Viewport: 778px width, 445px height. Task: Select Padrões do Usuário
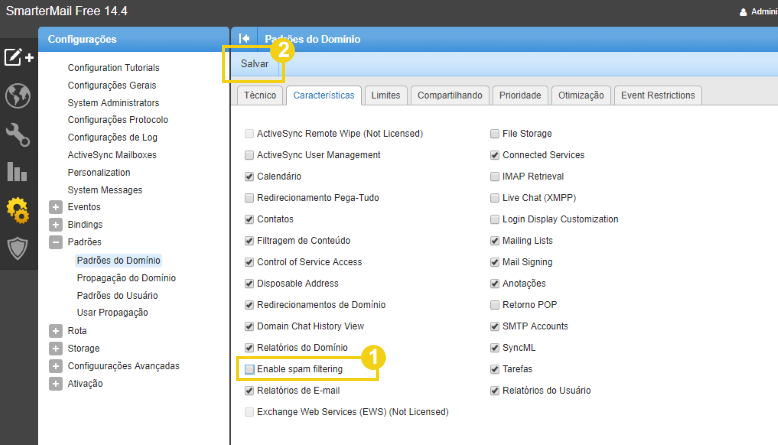[117, 296]
